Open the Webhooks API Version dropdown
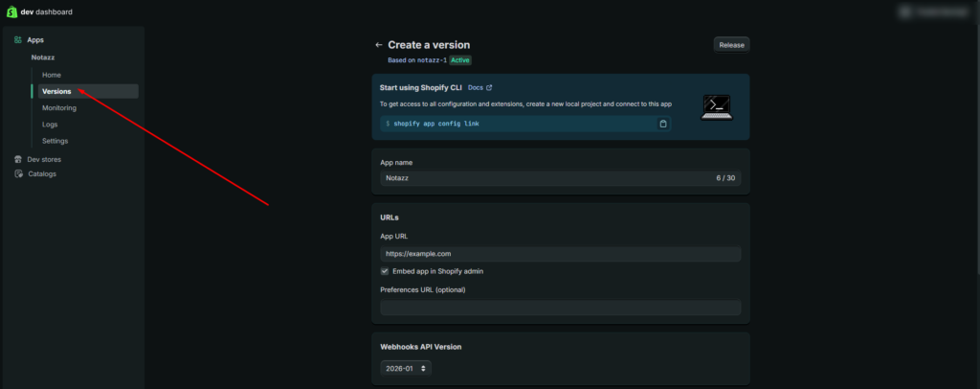The height and width of the screenshot is (389, 980). click(x=406, y=368)
